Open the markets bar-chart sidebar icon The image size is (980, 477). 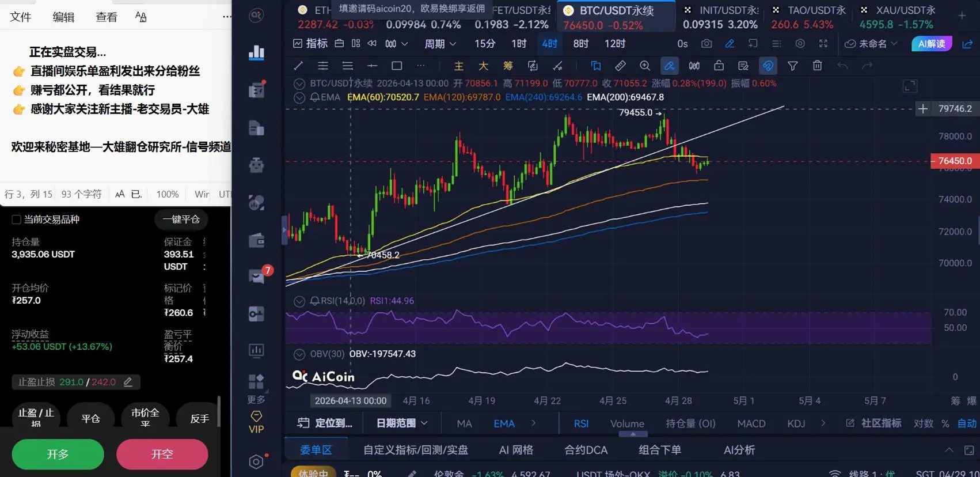(x=256, y=52)
